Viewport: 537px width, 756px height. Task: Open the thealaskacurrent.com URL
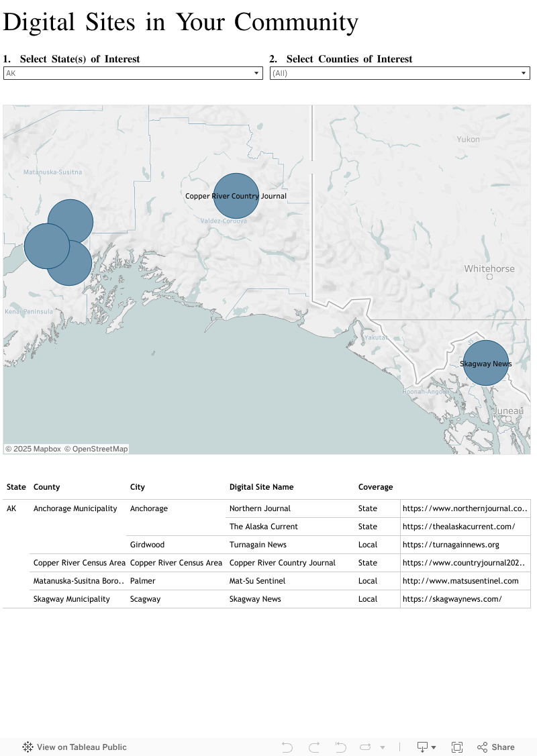pyautogui.click(x=458, y=527)
